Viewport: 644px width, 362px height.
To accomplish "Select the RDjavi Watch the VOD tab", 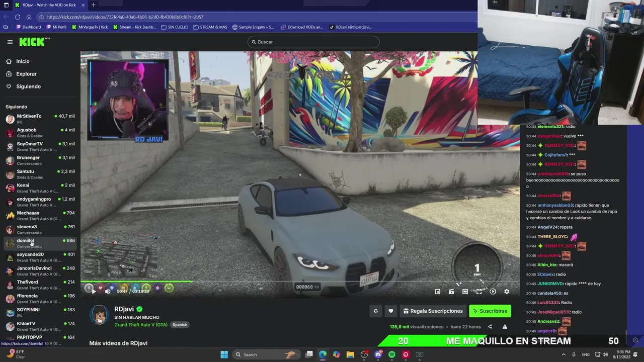I will tap(49, 5).
